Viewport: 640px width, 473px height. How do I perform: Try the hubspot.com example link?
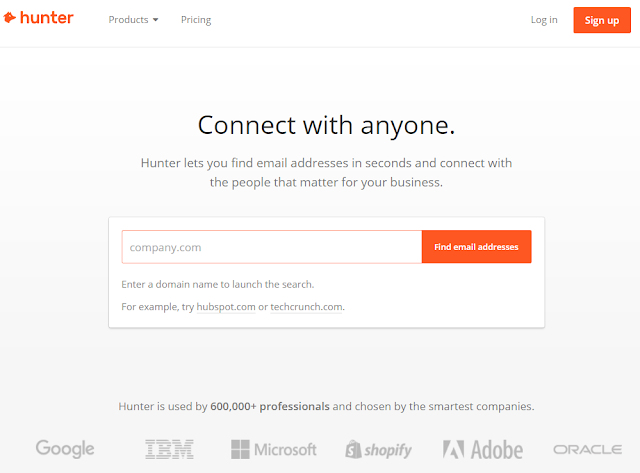click(x=226, y=307)
